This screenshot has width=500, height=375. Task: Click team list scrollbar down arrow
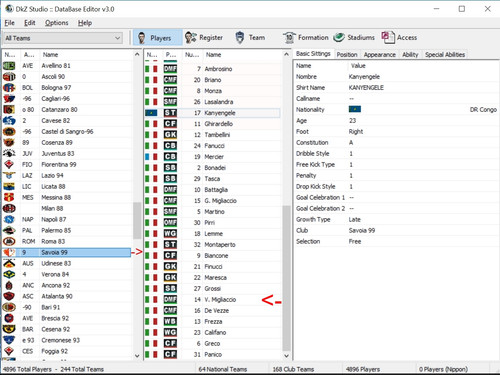pos(137,356)
